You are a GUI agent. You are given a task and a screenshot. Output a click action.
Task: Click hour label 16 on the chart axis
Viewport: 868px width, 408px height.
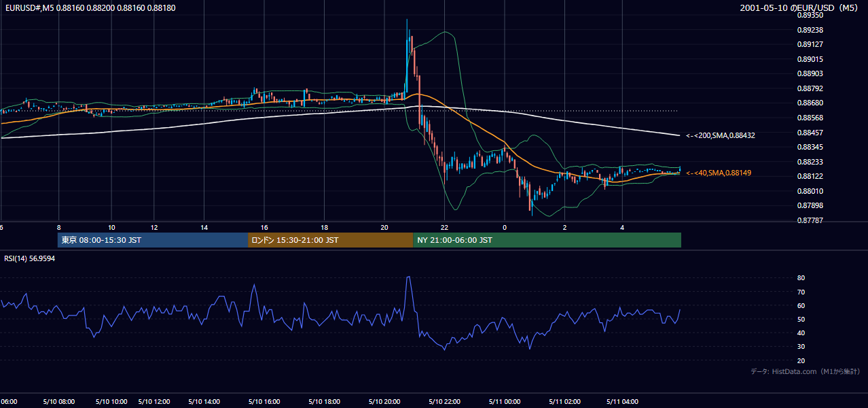[264, 227]
